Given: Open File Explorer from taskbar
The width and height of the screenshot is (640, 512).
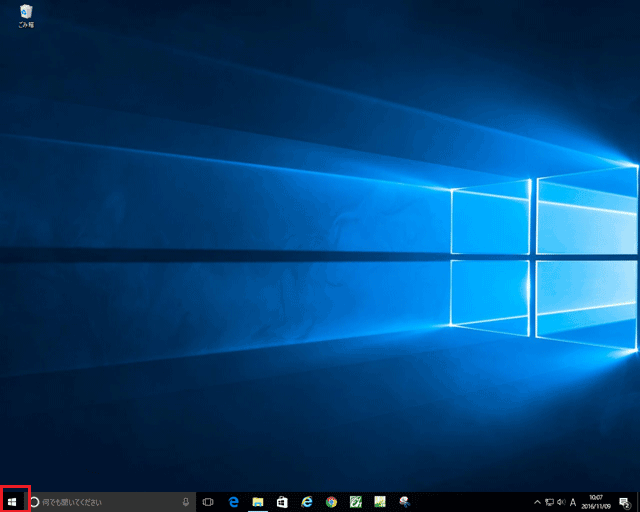Looking at the screenshot, I should click(x=258, y=502).
